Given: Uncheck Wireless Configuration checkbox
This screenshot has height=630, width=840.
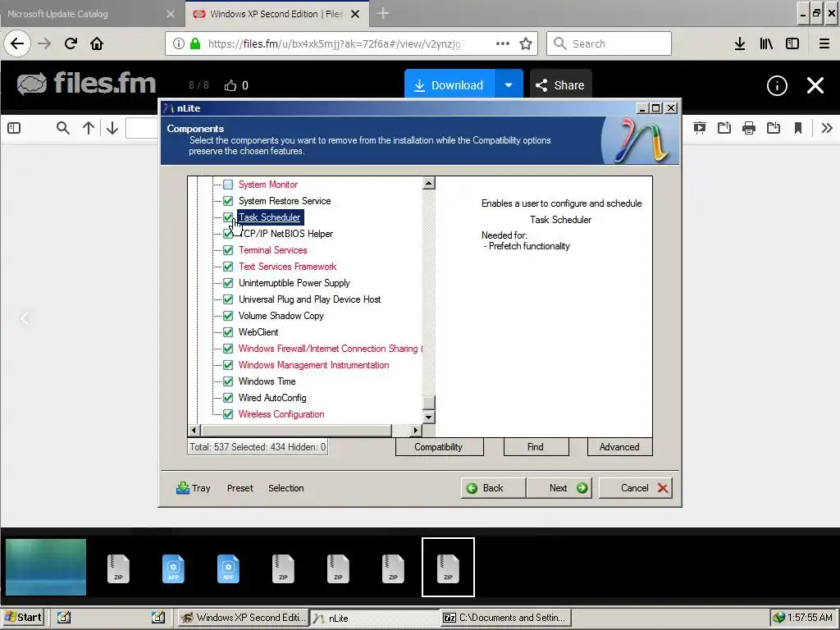Looking at the screenshot, I should pyautogui.click(x=228, y=414).
